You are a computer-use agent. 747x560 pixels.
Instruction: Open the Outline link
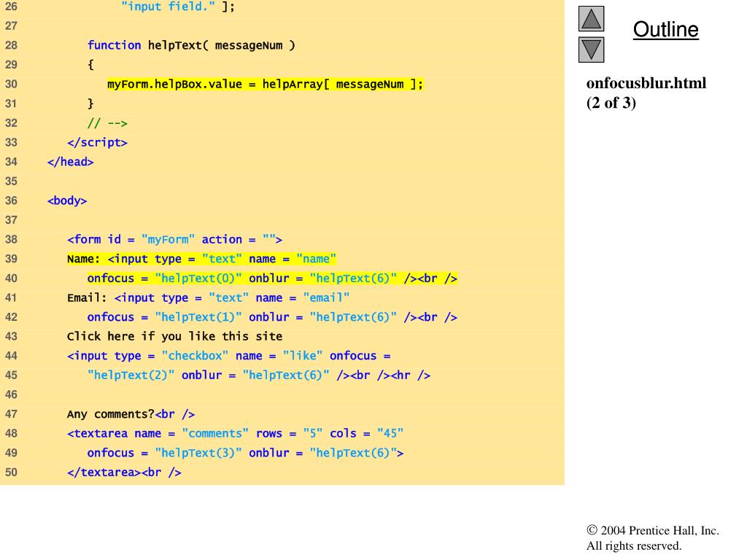tap(665, 29)
